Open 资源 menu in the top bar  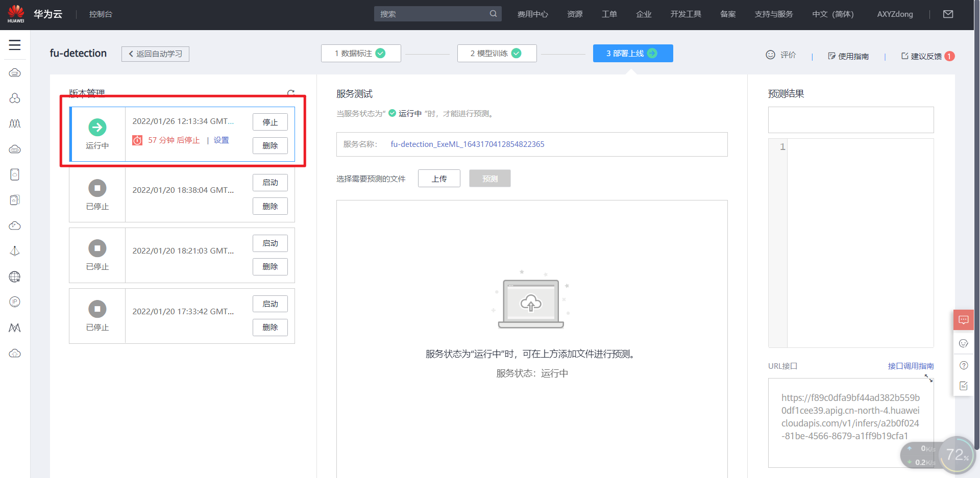point(575,14)
